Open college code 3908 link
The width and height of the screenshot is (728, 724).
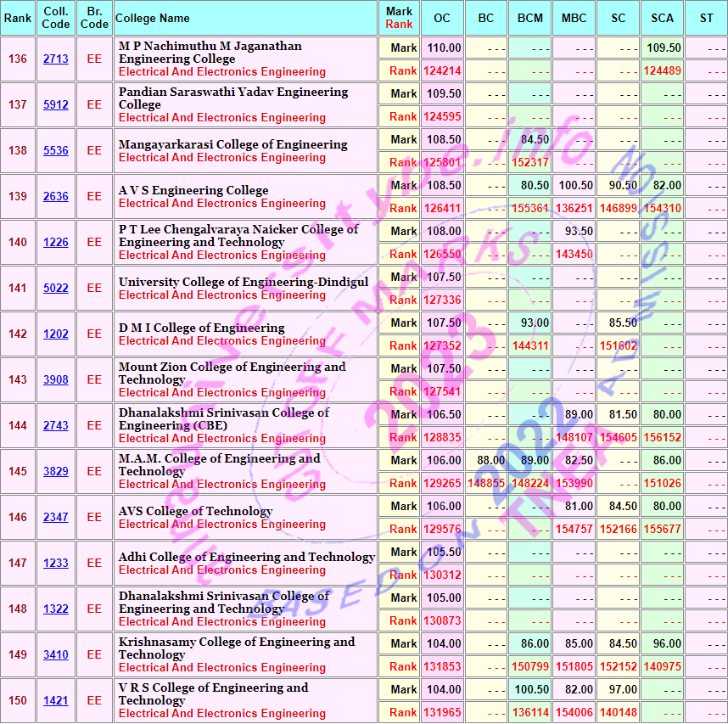pos(56,380)
